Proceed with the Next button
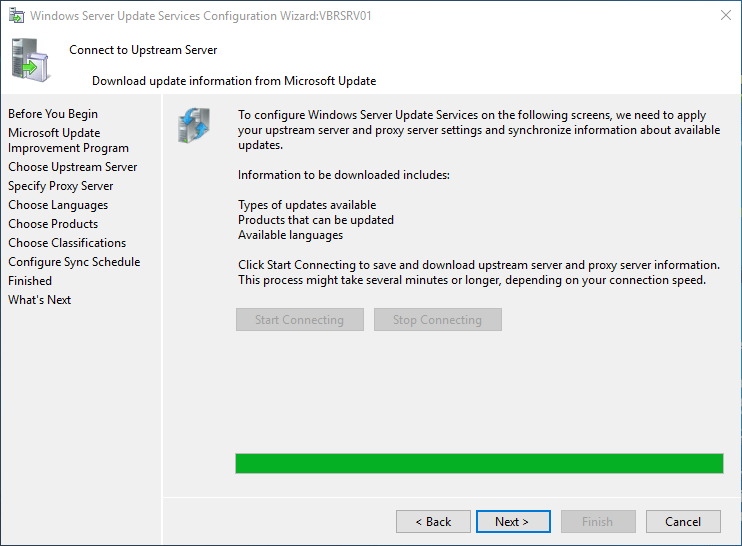Viewport: 742px width, 546px height. (513, 521)
